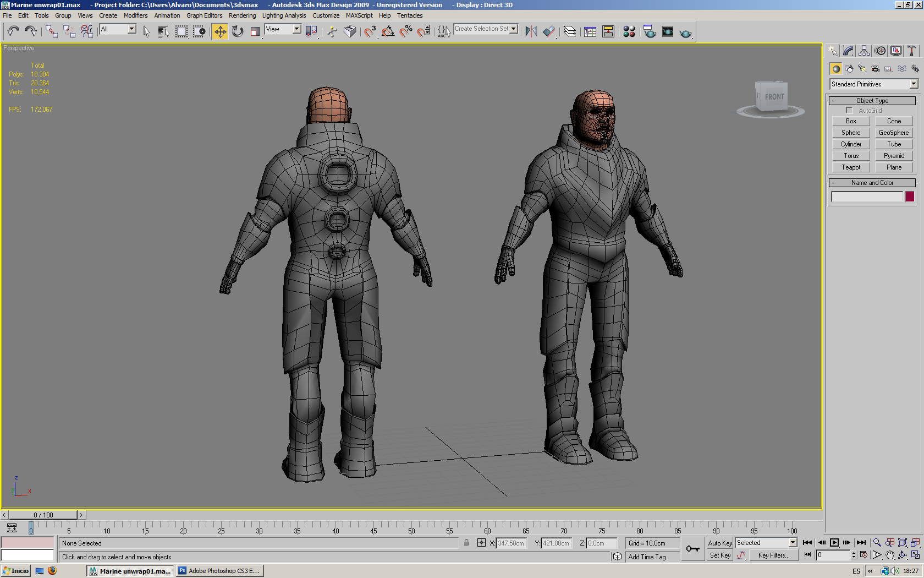Activate the Select and Move tool

tap(220, 31)
